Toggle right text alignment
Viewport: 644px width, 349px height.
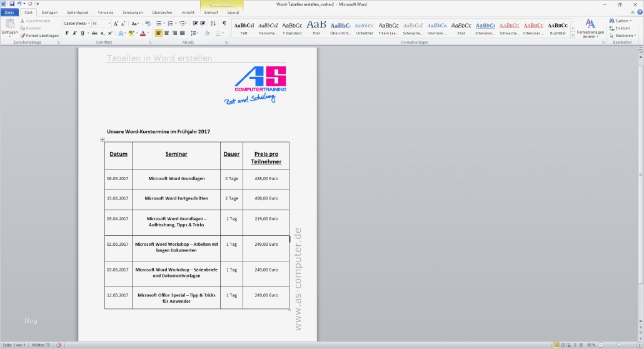tap(174, 33)
